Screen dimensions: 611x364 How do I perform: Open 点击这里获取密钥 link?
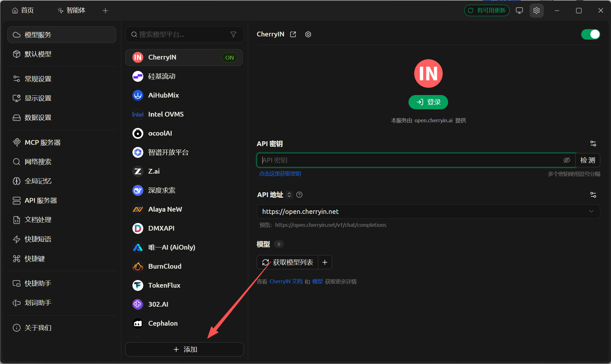[280, 174]
